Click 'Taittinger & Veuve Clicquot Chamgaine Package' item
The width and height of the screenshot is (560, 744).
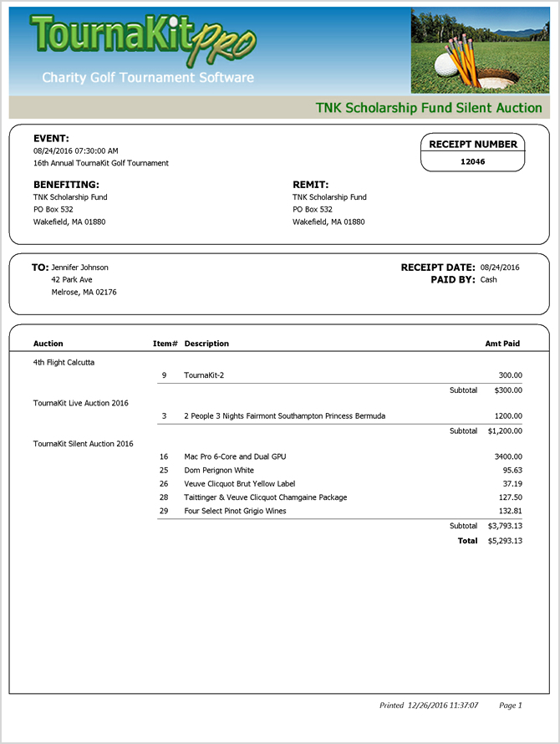(266, 497)
